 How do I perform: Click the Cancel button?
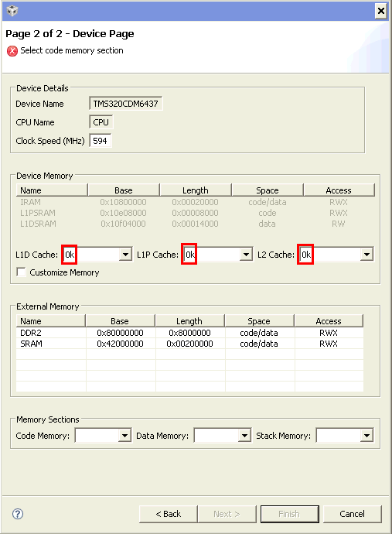click(x=353, y=514)
